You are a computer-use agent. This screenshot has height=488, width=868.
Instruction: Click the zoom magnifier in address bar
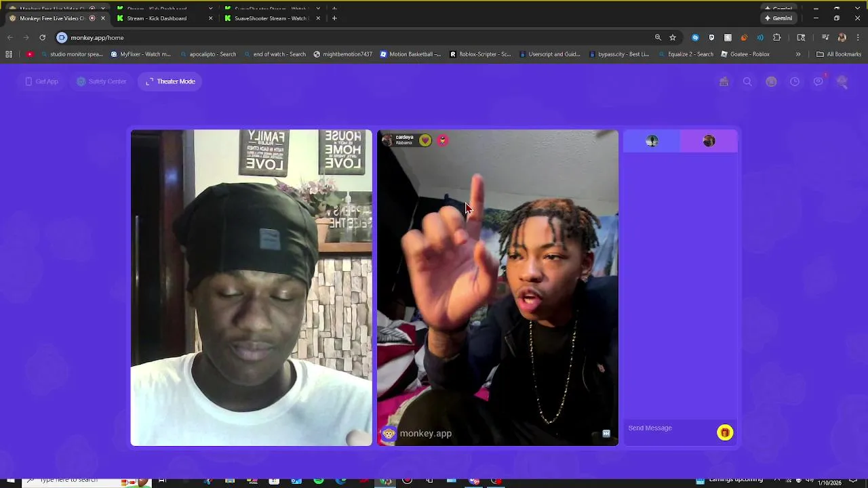click(x=658, y=38)
